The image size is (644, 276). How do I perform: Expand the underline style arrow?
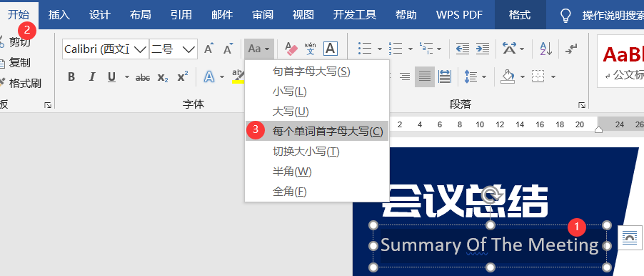pos(126,77)
